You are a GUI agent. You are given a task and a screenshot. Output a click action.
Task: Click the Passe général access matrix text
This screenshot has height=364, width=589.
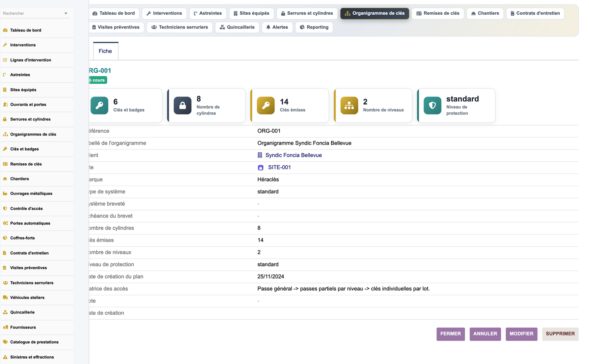click(x=344, y=289)
